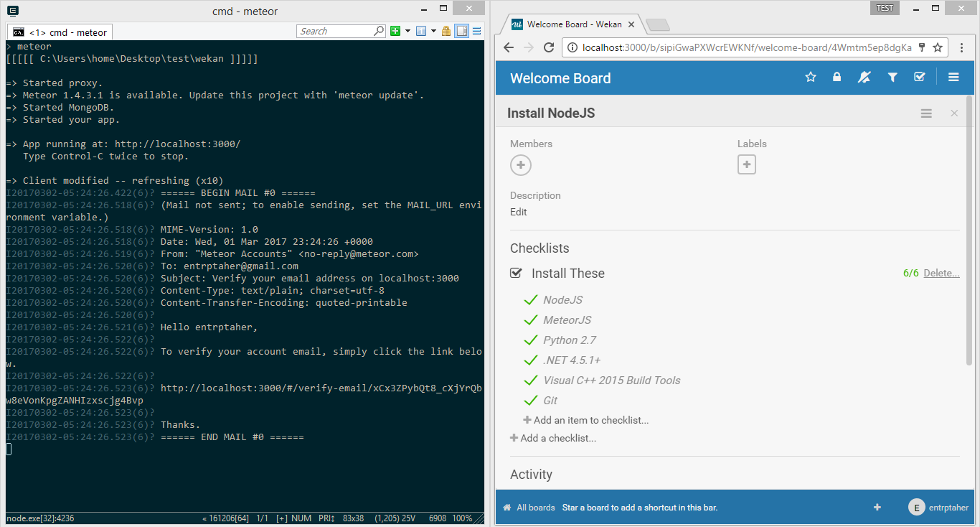
Task: Uncheck the Git checklist item
Action: pyautogui.click(x=530, y=400)
